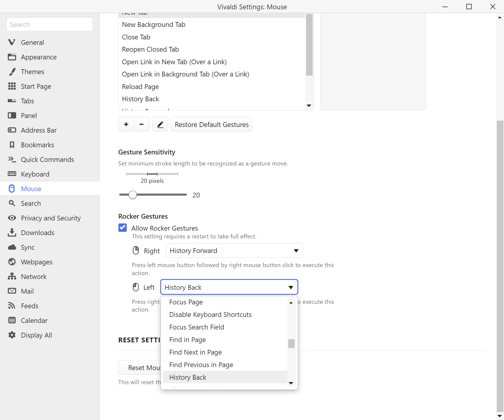Click the remove gesture minus icon
Image resolution: width=504 pixels, height=420 pixels.
click(141, 124)
